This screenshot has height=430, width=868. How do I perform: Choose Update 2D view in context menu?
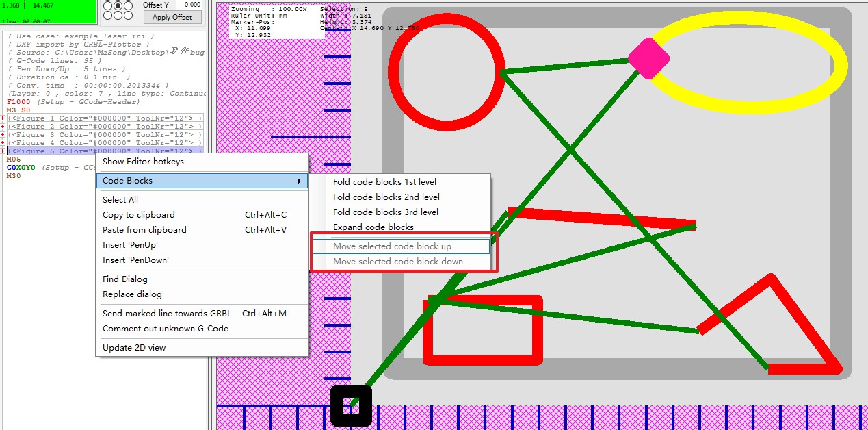[134, 348]
